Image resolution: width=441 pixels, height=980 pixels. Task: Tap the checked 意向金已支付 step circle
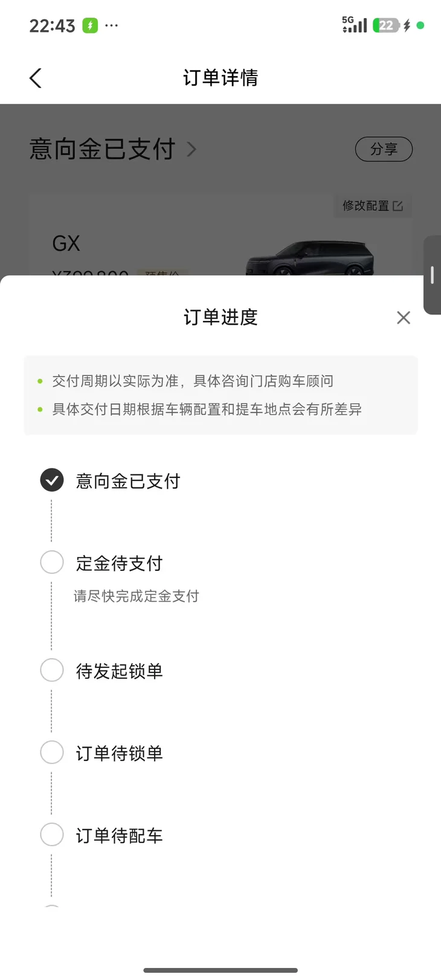point(52,480)
